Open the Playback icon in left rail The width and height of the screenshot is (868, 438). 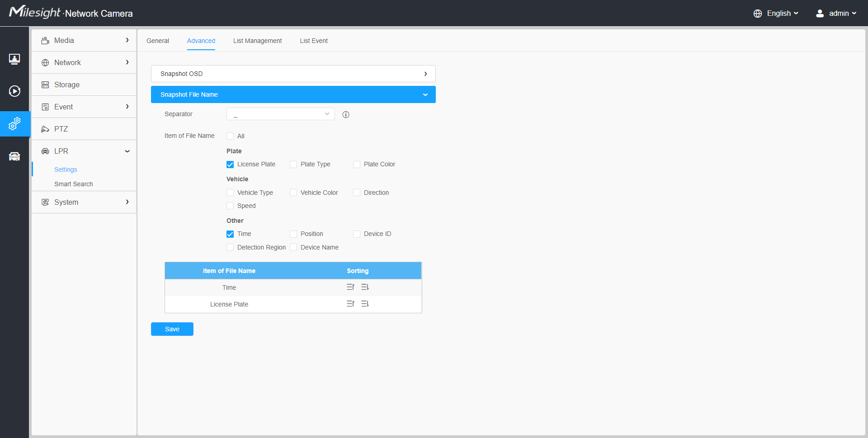14,91
